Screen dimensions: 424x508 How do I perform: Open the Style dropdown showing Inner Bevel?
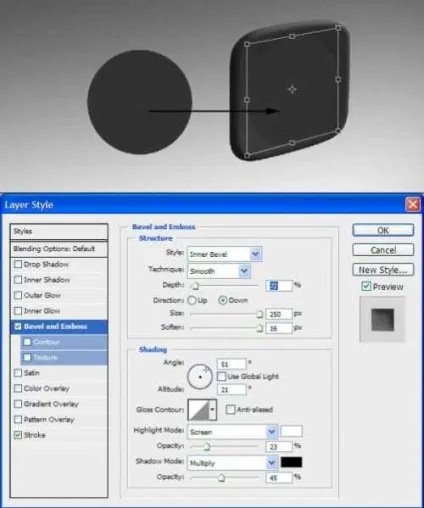[x=225, y=254]
